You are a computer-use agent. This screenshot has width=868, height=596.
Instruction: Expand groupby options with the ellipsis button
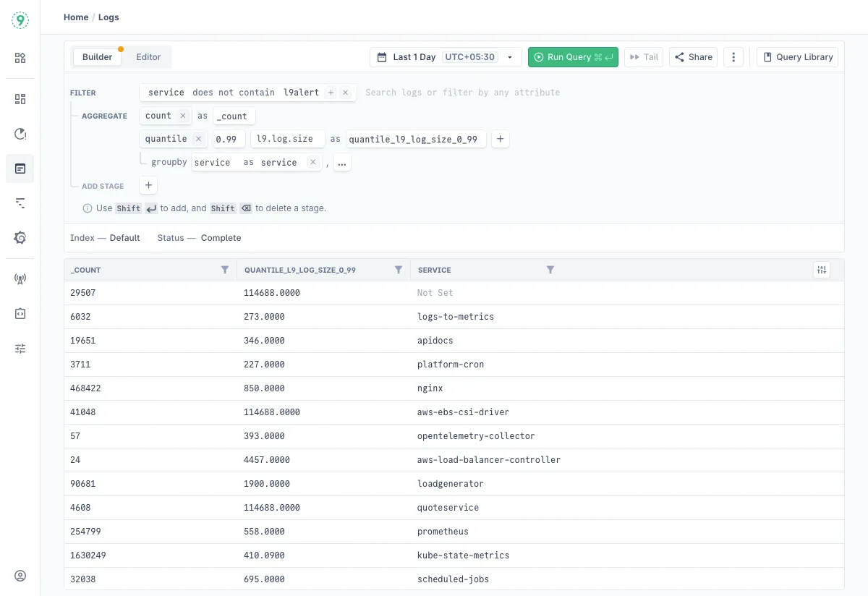pos(341,163)
